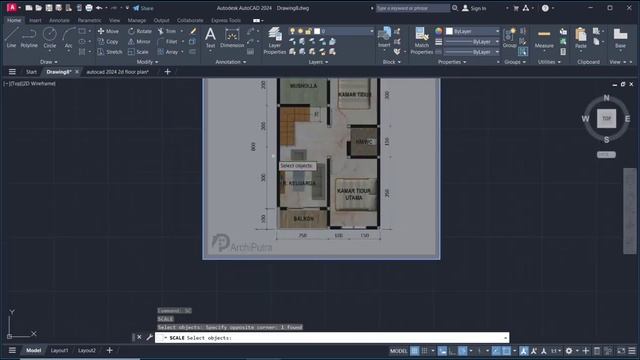Click the TOP face of the ViewCube
The width and height of the screenshot is (640, 360).
pyautogui.click(x=607, y=118)
